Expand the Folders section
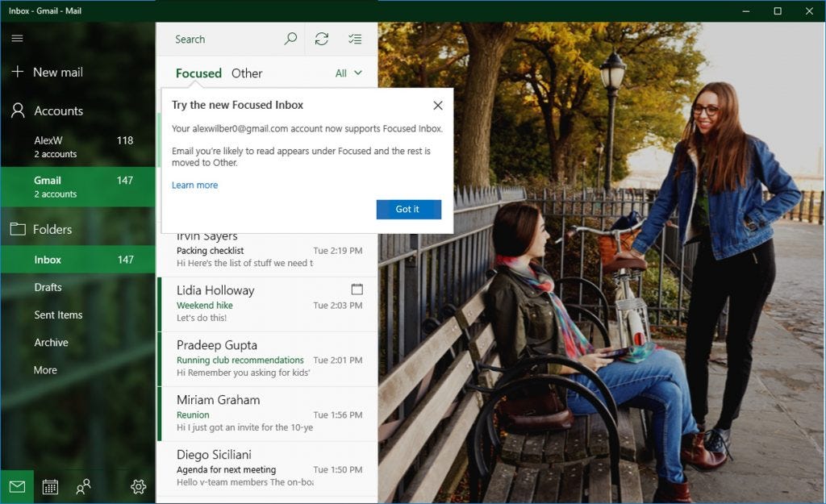Screen dimensions: 826x504 point(51,229)
